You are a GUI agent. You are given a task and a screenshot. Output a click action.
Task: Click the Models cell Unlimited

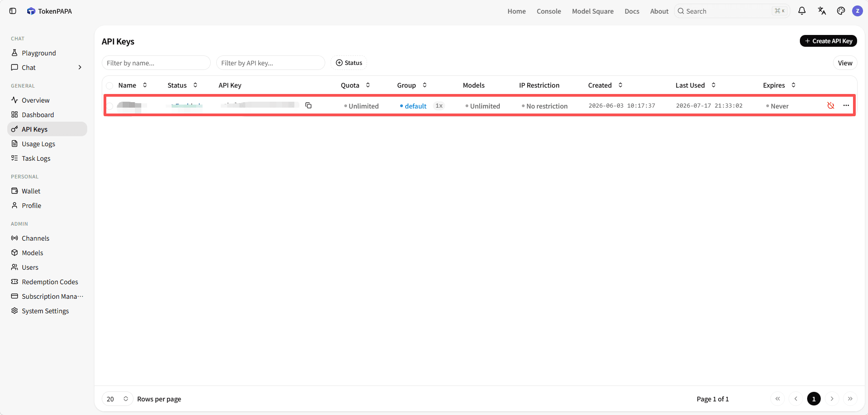coord(483,106)
